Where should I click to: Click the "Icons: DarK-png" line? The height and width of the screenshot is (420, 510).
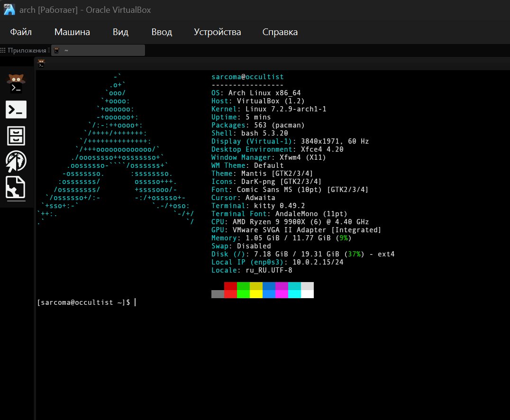point(266,182)
